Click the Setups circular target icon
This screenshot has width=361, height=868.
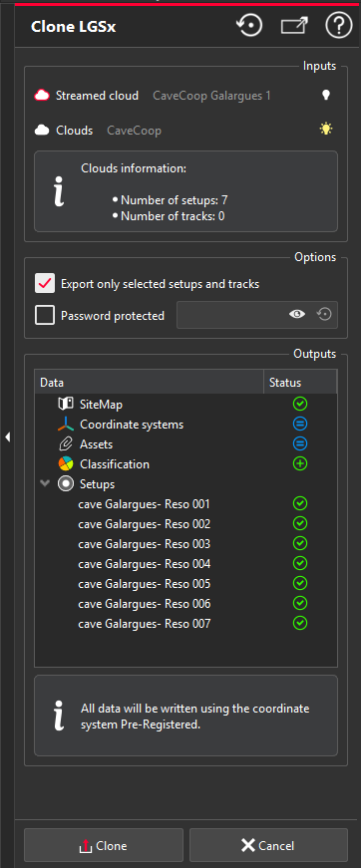(66, 483)
